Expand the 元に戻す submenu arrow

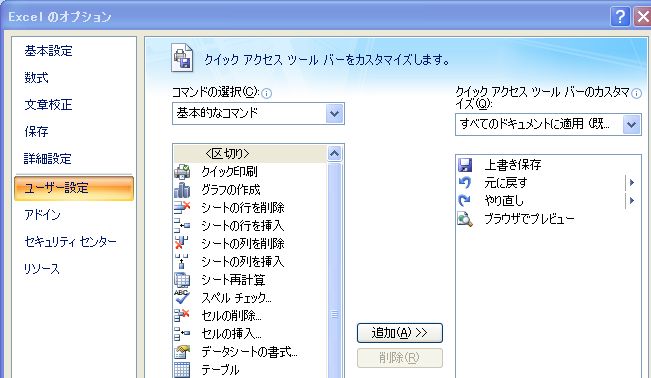[x=631, y=183]
